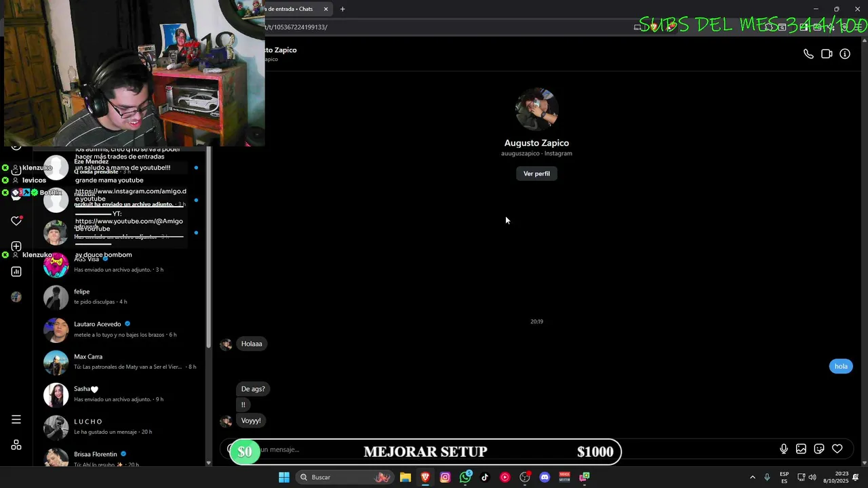Click the Augusto Zapico name heading
This screenshot has width=868, height=488.
[x=536, y=143]
